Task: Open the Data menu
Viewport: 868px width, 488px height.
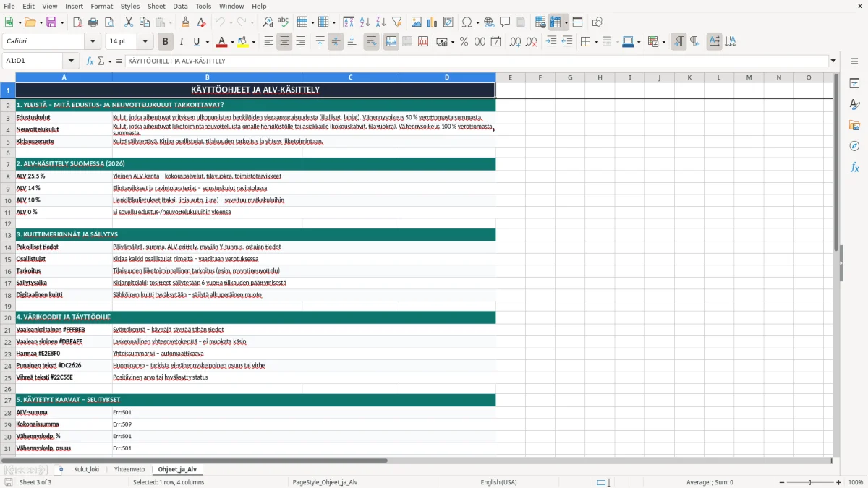Action: point(180,6)
